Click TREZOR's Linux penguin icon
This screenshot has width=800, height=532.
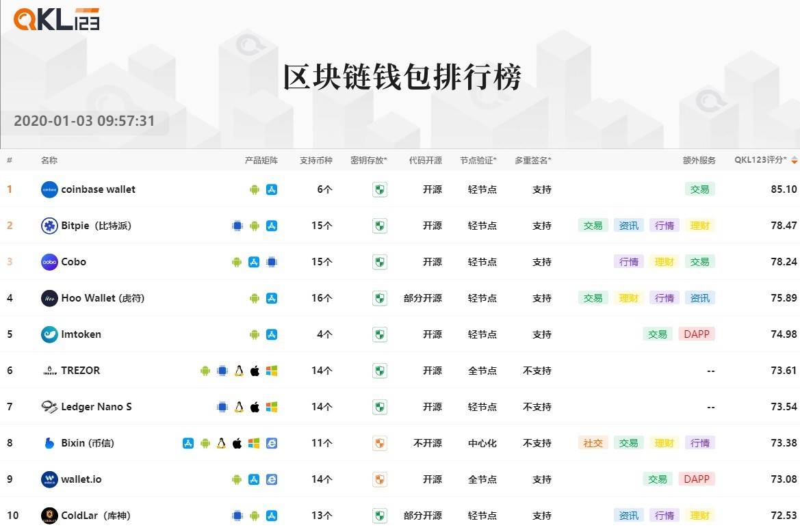point(239,371)
